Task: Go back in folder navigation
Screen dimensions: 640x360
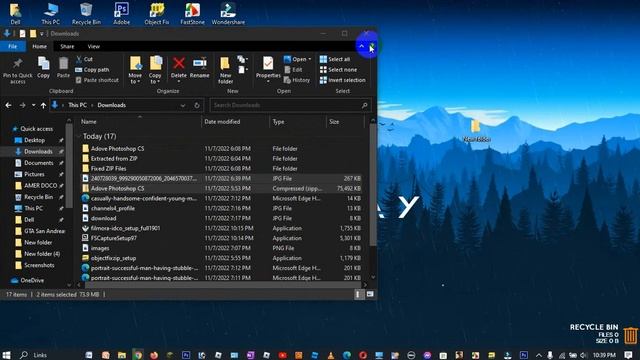Action: (x=9, y=105)
